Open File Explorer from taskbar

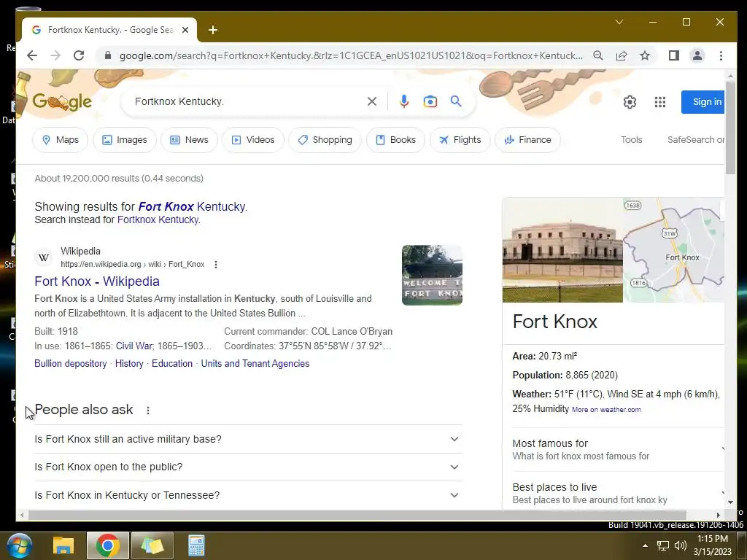[x=63, y=545]
